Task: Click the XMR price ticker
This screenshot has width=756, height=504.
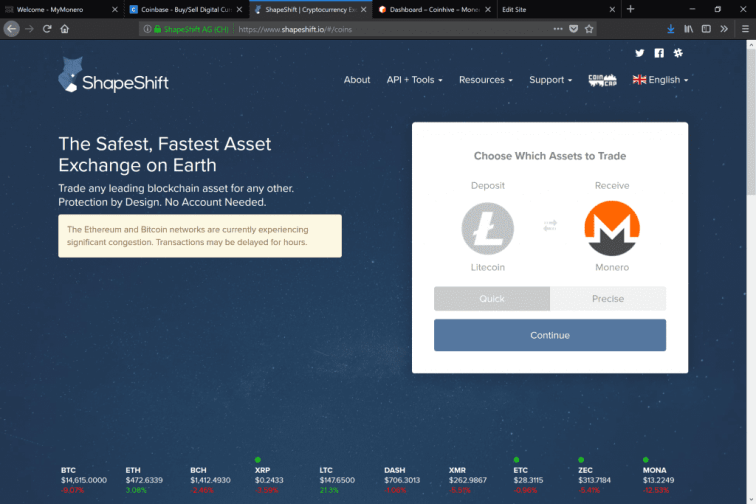Action: pyautogui.click(x=468, y=480)
